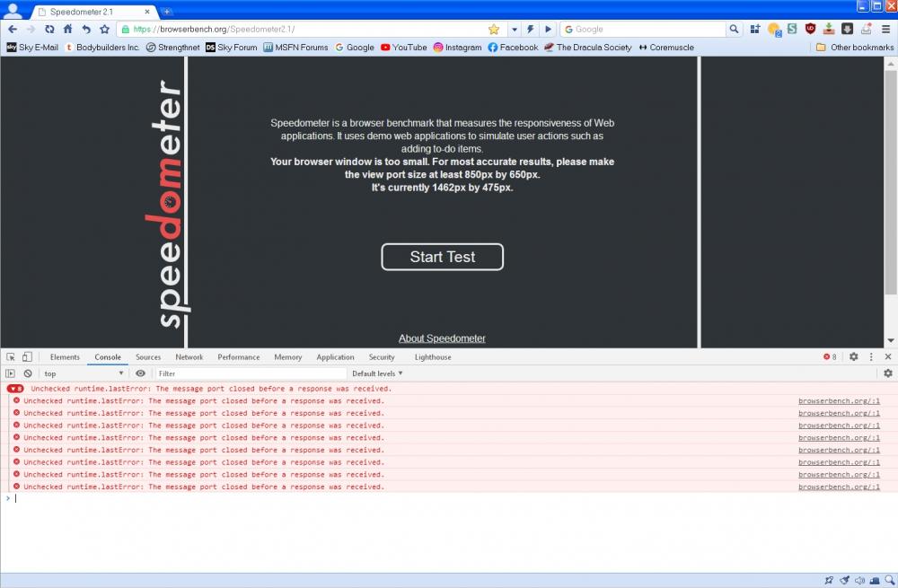Open the blue grid-plus extension icon
The width and height of the screenshot is (898, 588).
755,30
